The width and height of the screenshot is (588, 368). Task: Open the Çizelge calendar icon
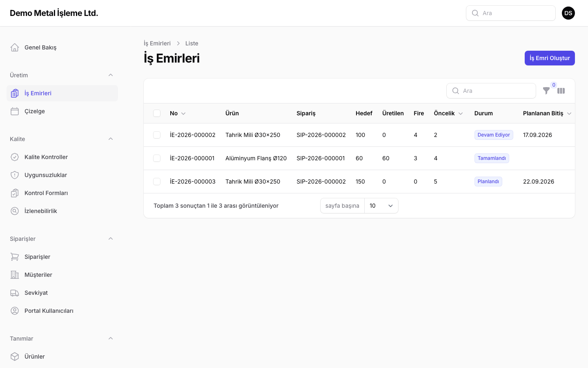15,111
